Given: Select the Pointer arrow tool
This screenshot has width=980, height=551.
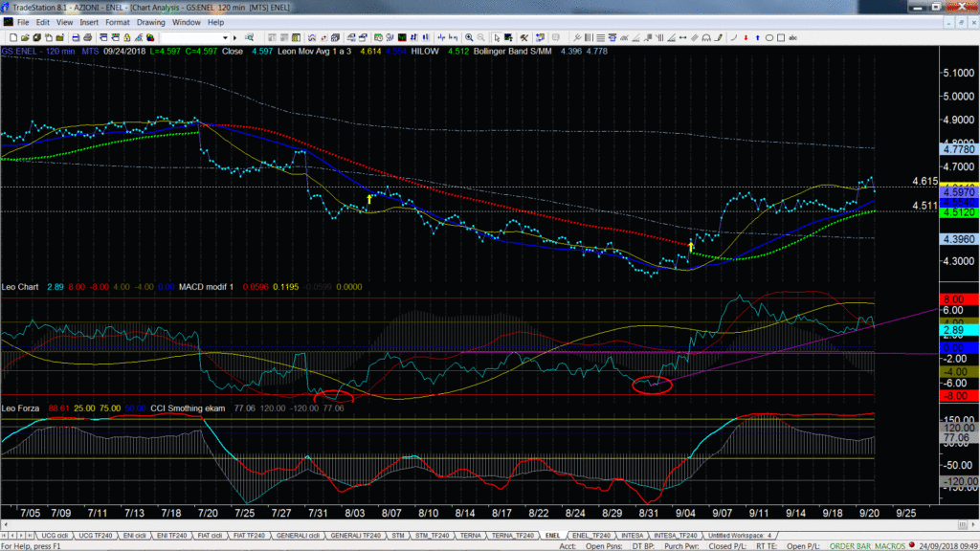Looking at the screenshot, I should click(497, 37).
